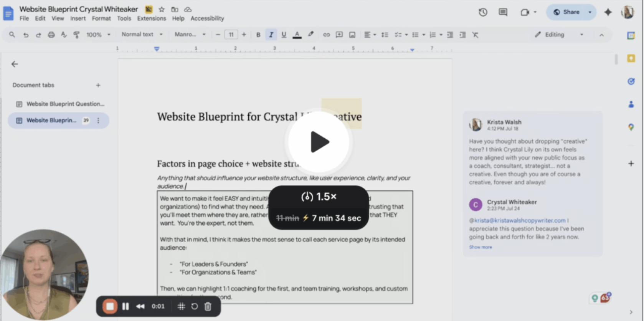
Task: Expand the zoom 100% dropdown
Action: (98, 35)
